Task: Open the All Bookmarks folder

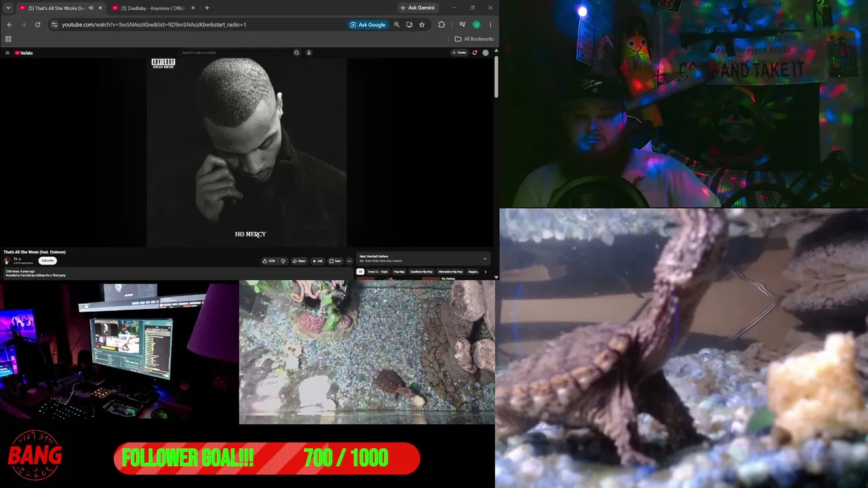Action: (x=474, y=39)
